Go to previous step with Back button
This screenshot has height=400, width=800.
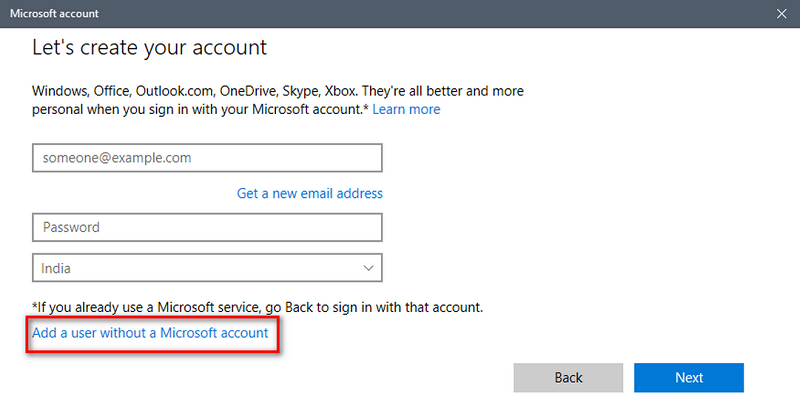tap(568, 378)
